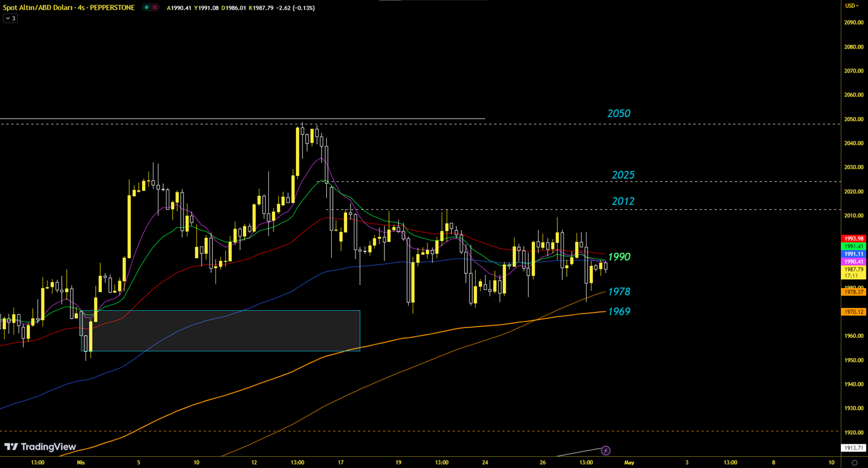Select the green 1990 text label
Viewport: 868px width, 468px height.
(618, 257)
